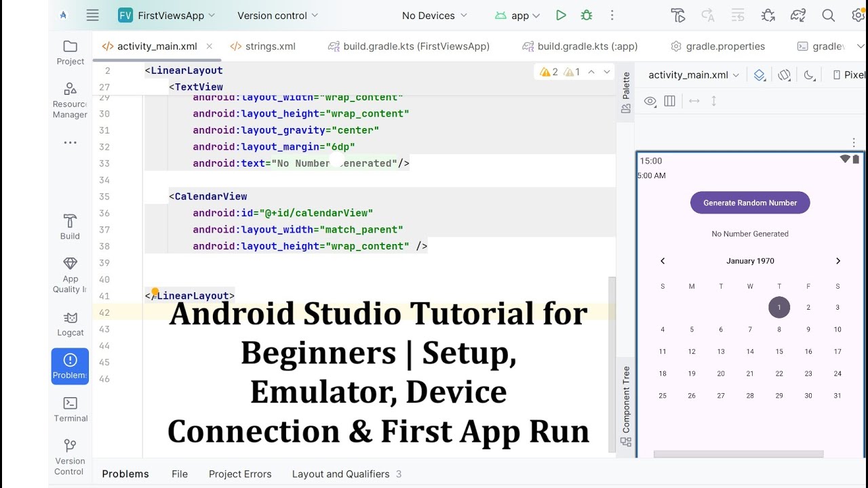868x488 pixels.
Task: Open the app run configuration dropdown
Action: (x=517, y=15)
